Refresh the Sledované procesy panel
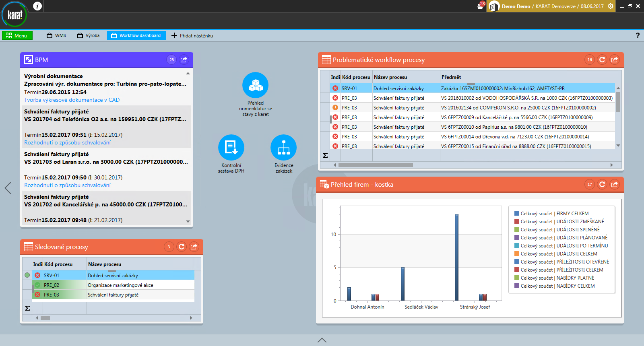This screenshot has width=644, height=346. pyautogui.click(x=182, y=247)
